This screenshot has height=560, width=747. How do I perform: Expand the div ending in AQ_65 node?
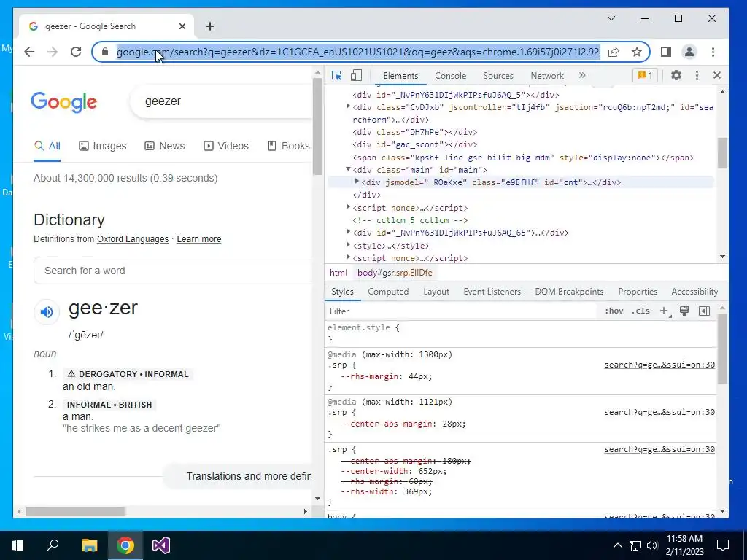coord(348,232)
